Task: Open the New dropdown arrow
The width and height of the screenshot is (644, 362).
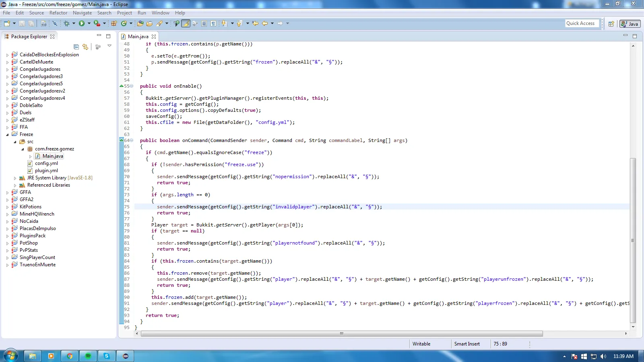Action: coord(14,23)
